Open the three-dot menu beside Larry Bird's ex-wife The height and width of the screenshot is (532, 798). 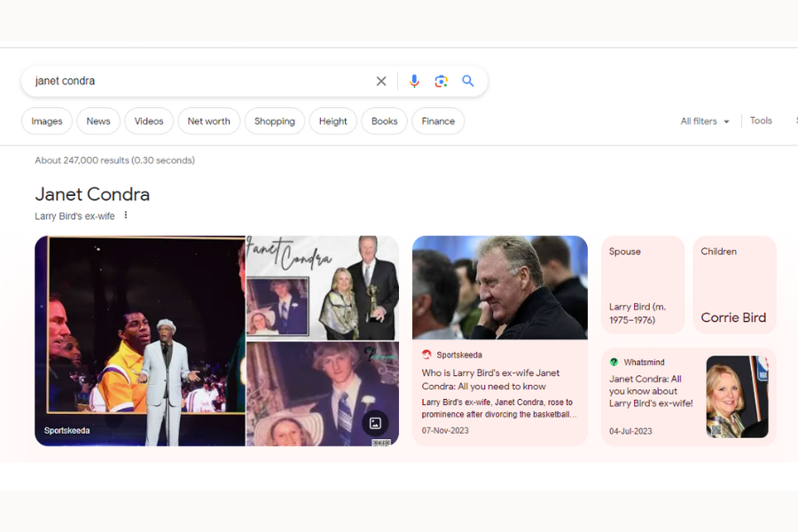pyautogui.click(x=126, y=215)
